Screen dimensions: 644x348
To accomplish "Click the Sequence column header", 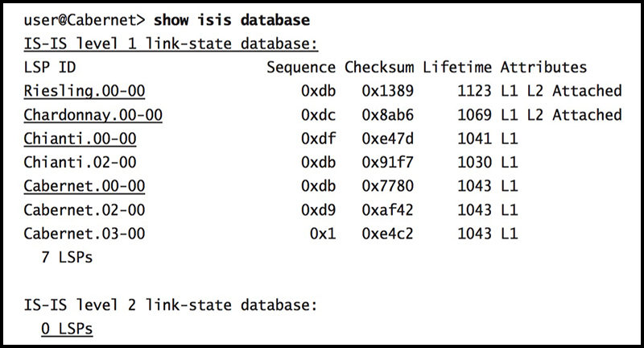I will pyautogui.click(x=301, y=68).
